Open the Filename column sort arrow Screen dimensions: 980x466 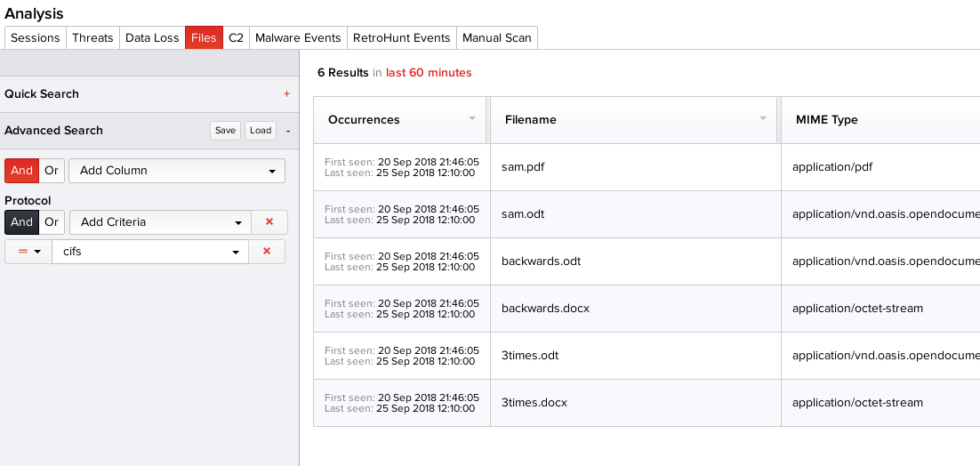click(763, 119)
